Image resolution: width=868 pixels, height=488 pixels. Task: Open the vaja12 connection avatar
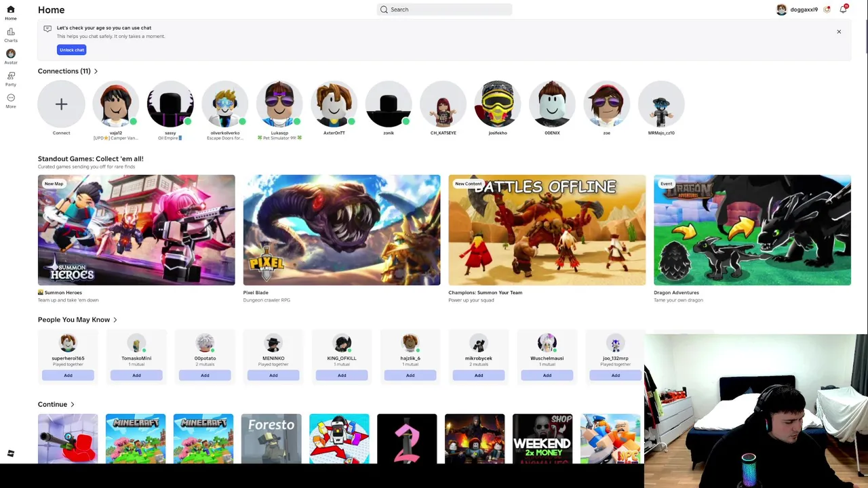pos(116,104)
